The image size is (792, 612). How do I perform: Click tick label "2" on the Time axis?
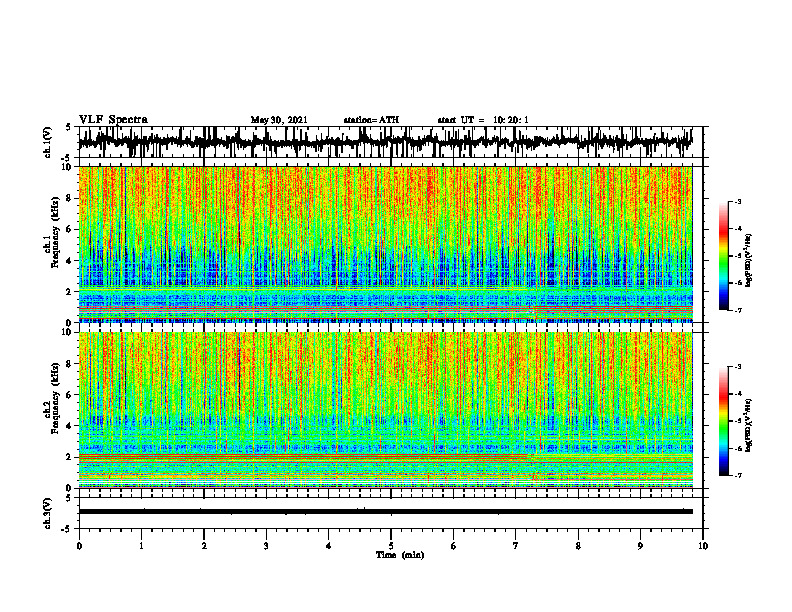[204, 546]
